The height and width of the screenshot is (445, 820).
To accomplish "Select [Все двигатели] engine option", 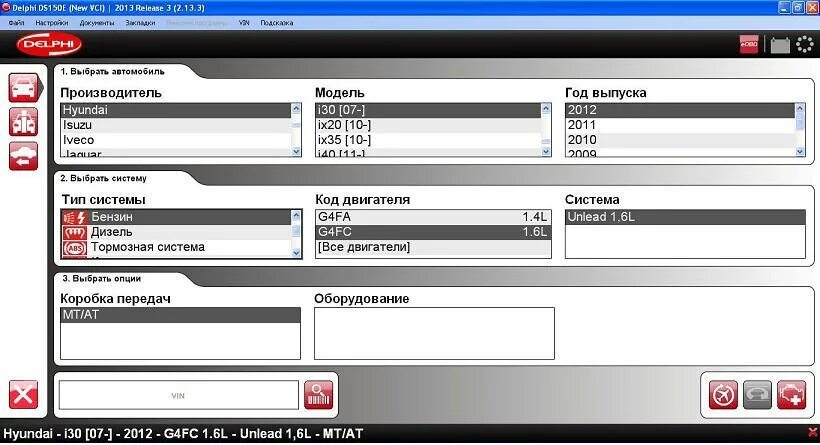I will 433,247.
